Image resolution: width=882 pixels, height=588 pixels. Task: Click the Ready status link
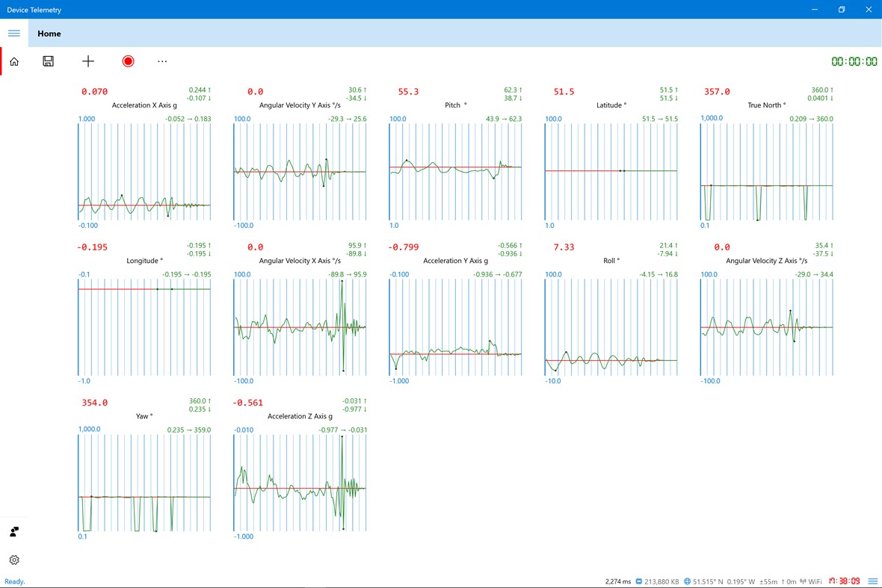coord(13,581)
